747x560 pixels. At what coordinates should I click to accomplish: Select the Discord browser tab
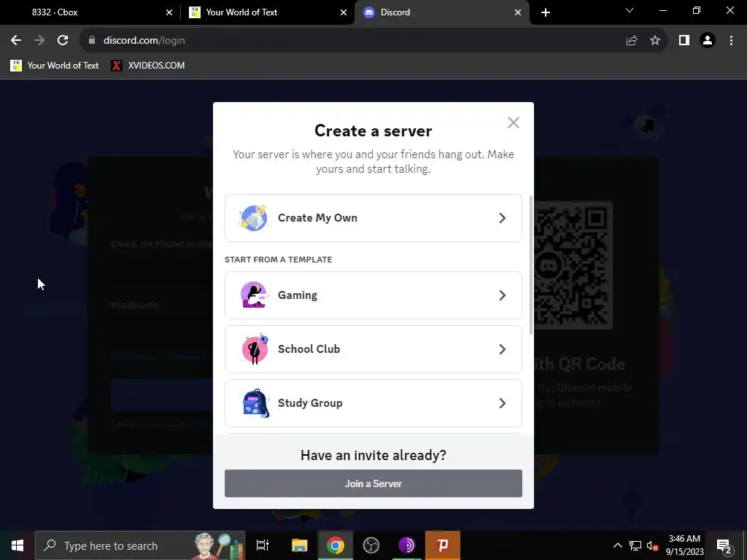coord(441,12)
